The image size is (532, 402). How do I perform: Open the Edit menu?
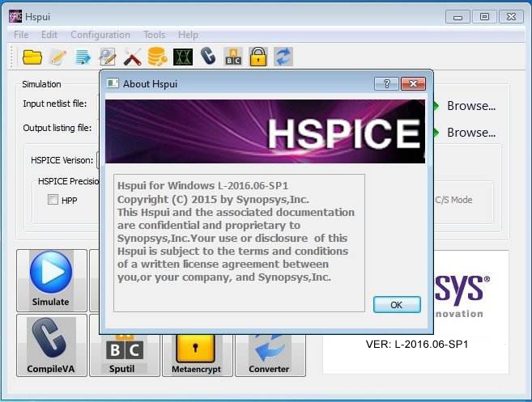(49, 35)
